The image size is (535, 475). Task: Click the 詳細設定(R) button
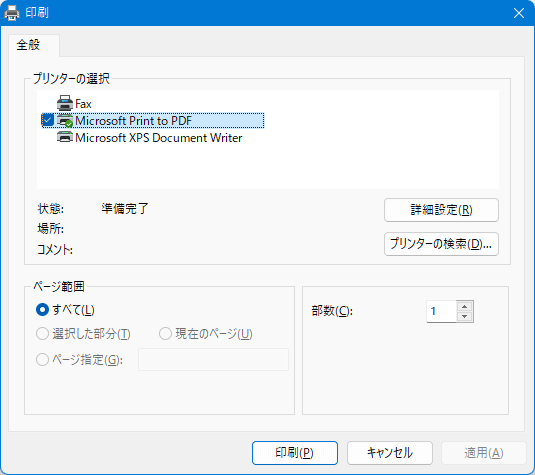pyautogui.click(x=441, y=210)
